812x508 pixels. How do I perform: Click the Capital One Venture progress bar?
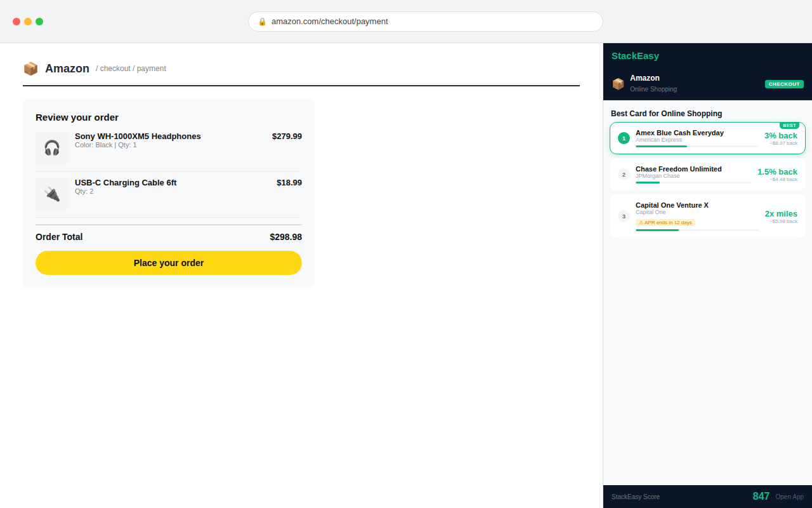tap(697, 230)
